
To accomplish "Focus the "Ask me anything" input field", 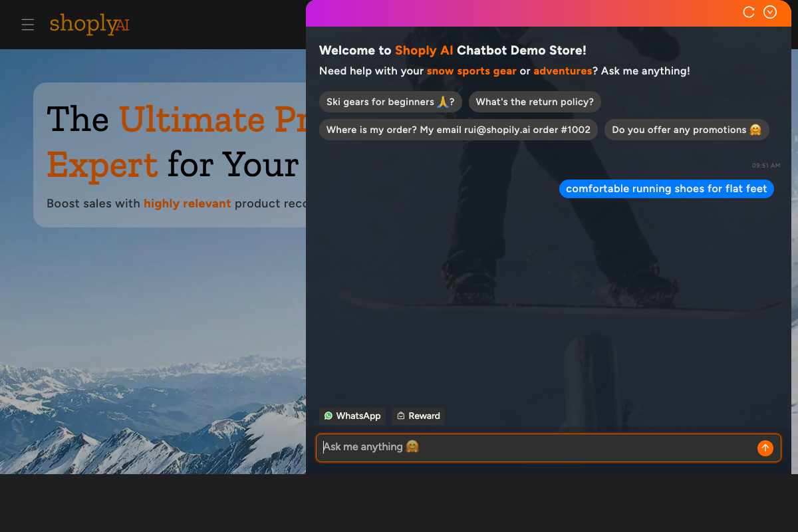I will click(532, 447).
